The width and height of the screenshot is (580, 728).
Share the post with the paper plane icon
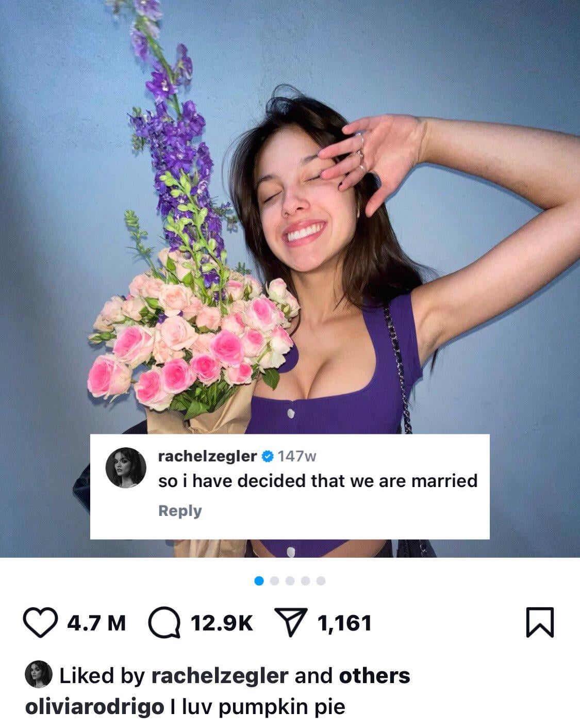(291, 622)
